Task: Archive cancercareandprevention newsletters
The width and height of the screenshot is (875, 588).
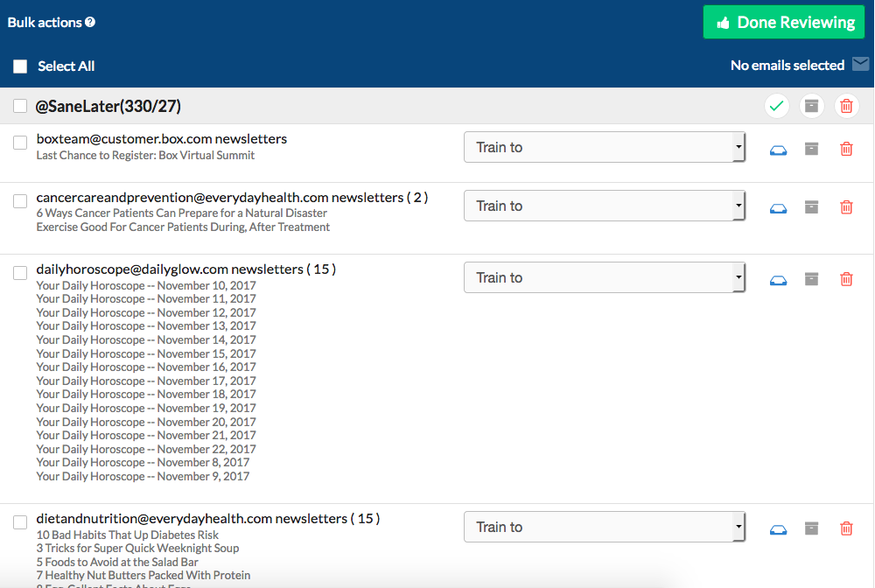Action: pos(811,207)
